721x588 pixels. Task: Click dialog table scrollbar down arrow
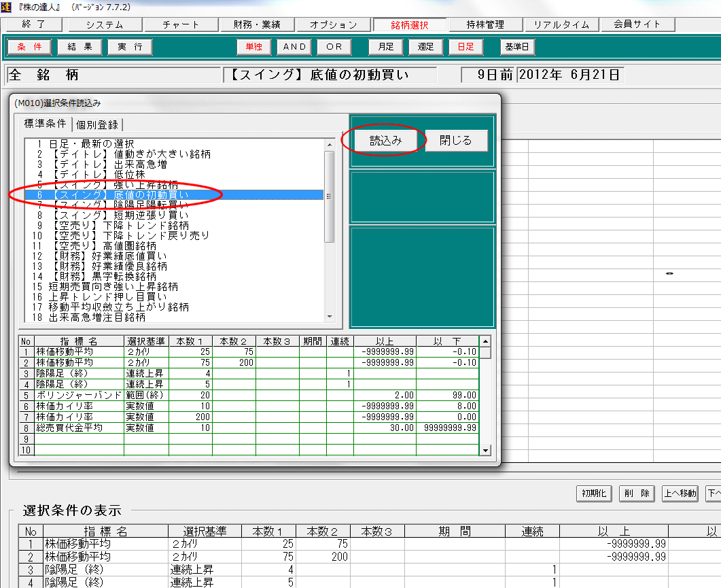(485, 451)
